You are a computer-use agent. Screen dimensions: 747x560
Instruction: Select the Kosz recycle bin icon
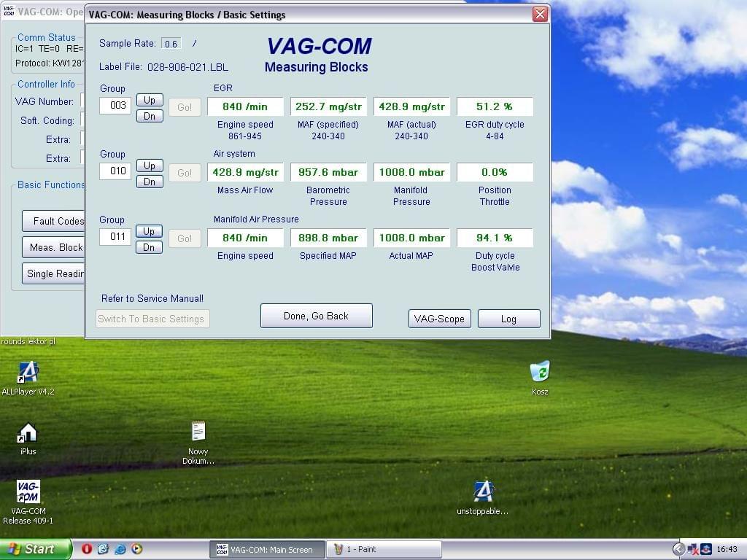(x=540, y=378)
